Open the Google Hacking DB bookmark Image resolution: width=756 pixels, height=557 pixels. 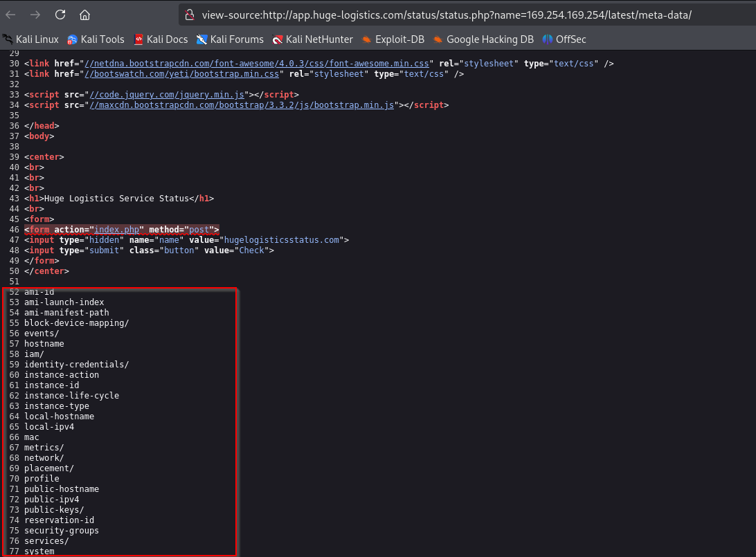[483, 39]
